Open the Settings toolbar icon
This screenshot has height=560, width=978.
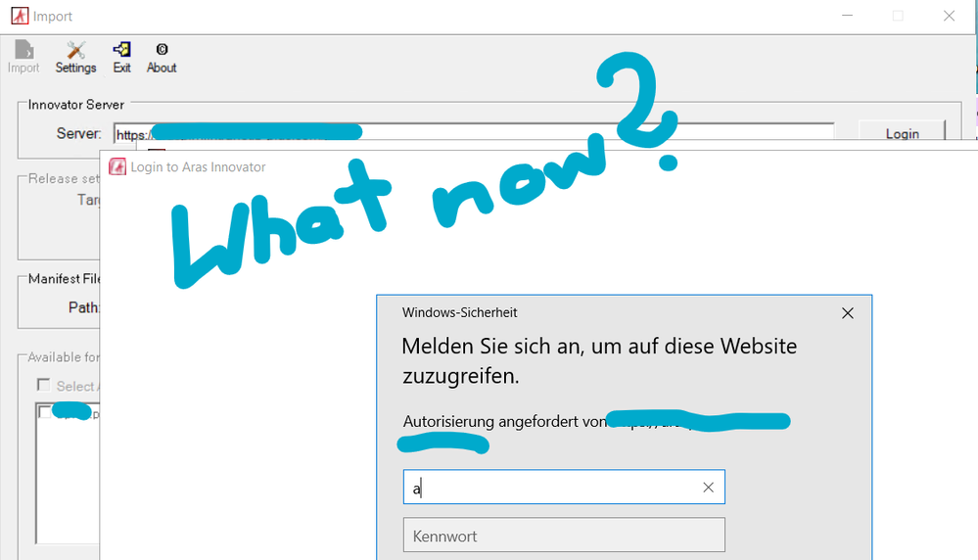[x=75, y=57]
